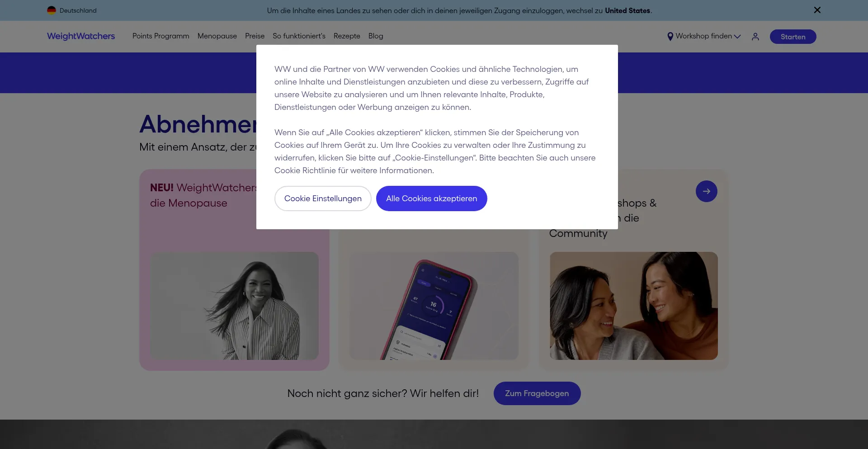Click the WeightWatchers logo
868x449 pixels.
81,36
